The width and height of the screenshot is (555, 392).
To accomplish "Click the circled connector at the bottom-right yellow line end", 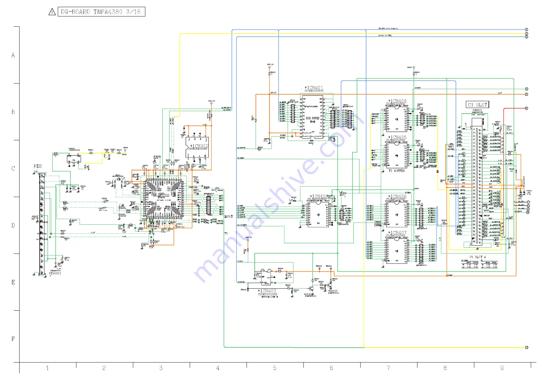I will 526,348.
